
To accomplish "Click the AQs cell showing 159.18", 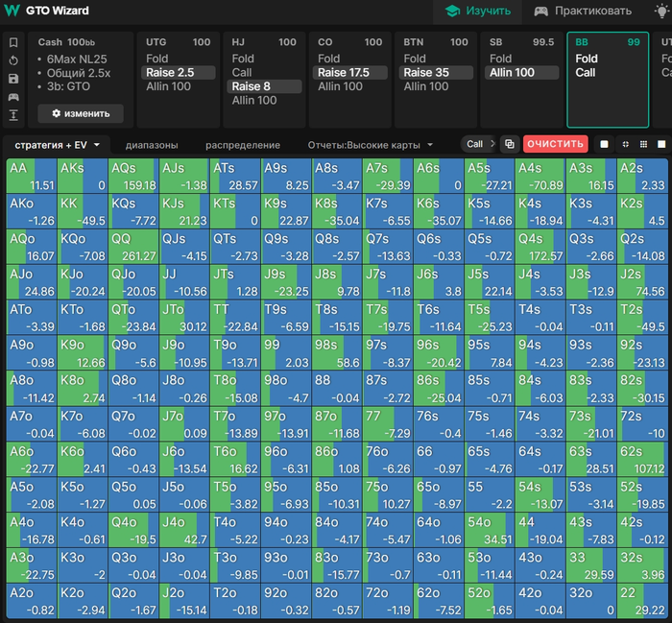I will coord(133,176).
